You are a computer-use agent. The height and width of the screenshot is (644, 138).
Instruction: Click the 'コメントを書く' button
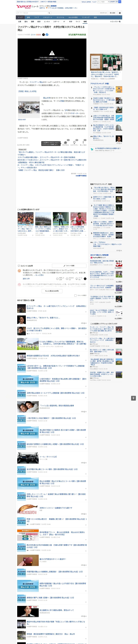click(69, 266)
